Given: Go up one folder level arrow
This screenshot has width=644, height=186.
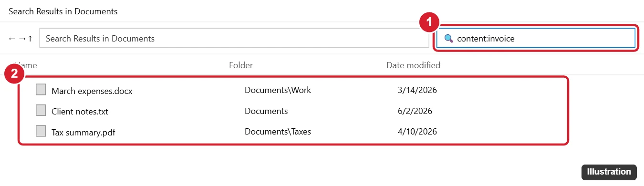Looking at the screenshot, I should (x=30, y=39).
